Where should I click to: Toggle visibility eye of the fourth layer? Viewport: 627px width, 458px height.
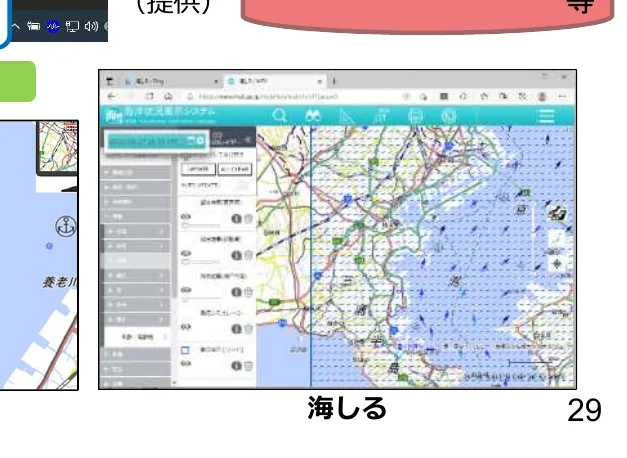coord(186,327)
